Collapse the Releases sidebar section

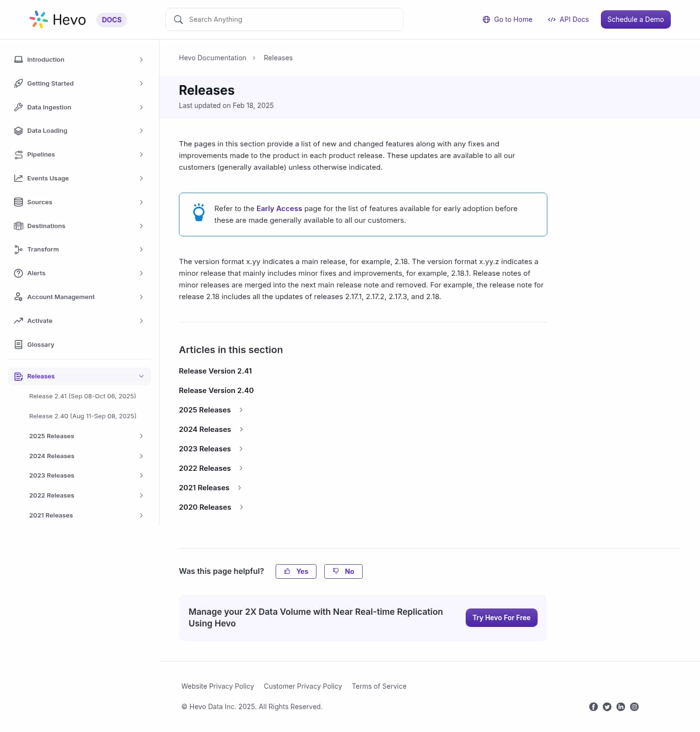click(141, 376)
